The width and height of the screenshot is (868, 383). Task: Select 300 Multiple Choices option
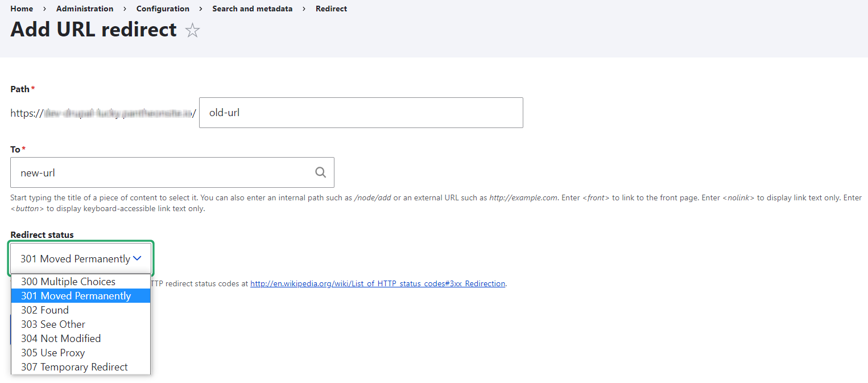[x=68, y=282]
